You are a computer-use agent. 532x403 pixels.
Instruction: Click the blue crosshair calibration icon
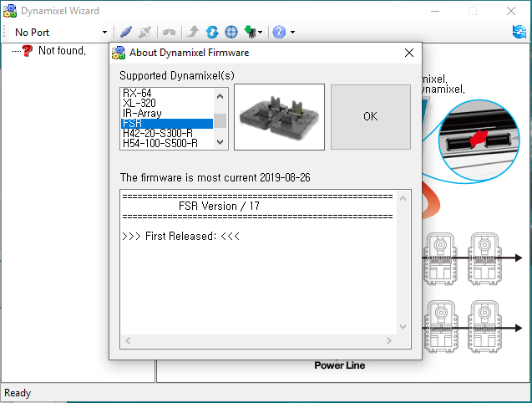click(x=231, y=32)
